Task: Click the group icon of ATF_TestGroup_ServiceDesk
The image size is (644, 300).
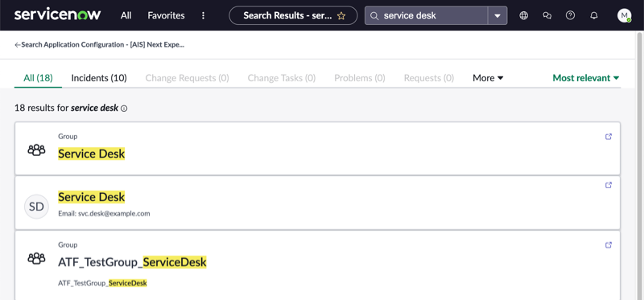Action: coord(36,258)
